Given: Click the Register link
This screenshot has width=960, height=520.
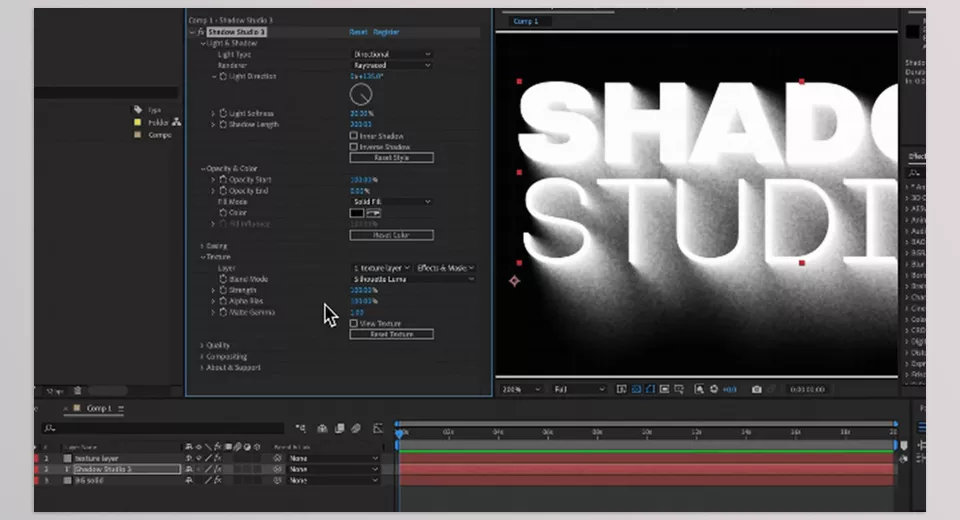Looking at the screenshot, I should (386, 32).
